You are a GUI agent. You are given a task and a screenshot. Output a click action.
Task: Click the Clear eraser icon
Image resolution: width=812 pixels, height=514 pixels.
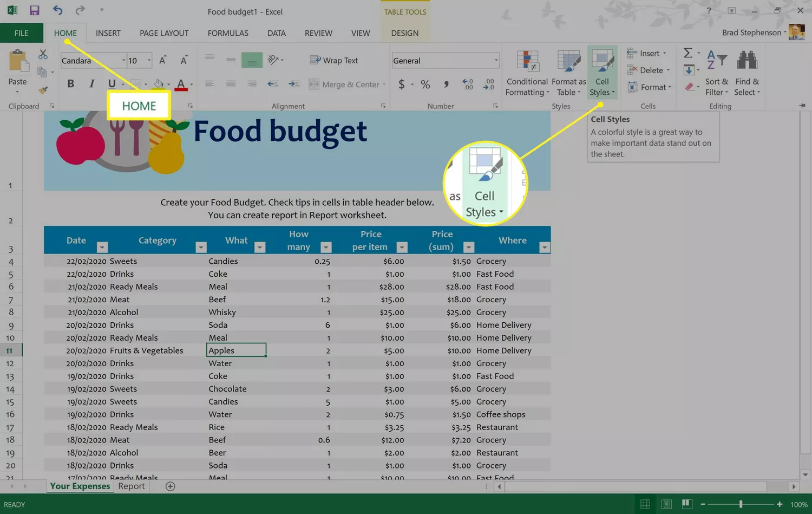coord(689,87)
